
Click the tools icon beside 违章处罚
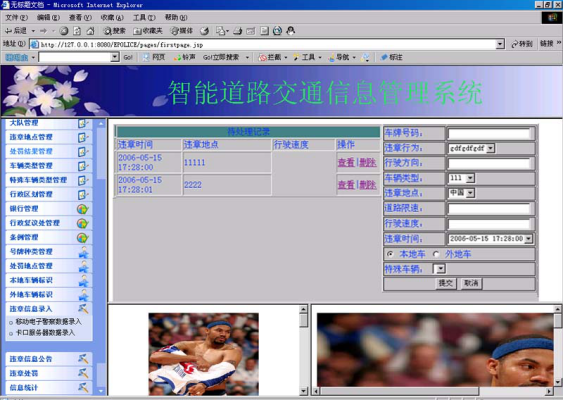click(83, 373)
